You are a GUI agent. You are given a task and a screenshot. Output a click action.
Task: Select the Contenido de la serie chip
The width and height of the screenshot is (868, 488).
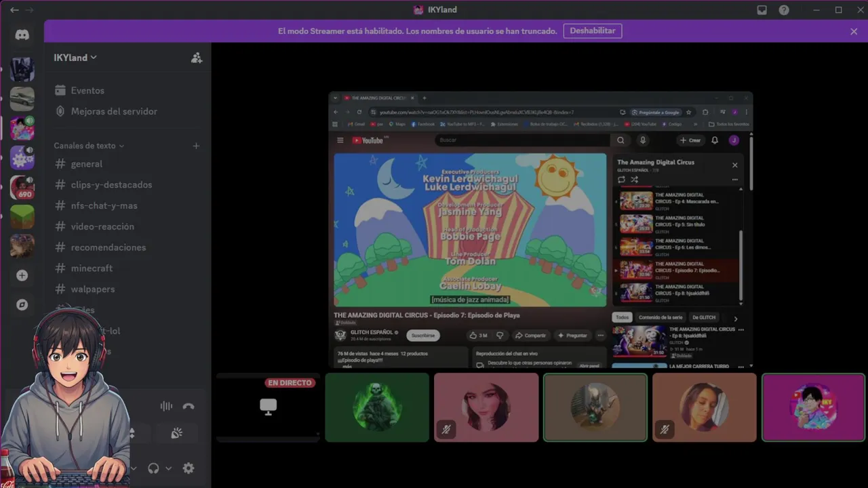coord(660,317)
